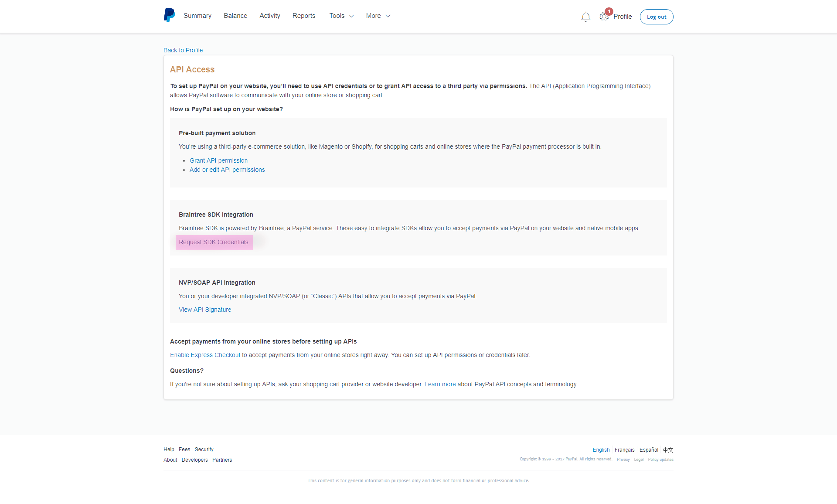
Task: Open Fees in the footer
Action: [x=184, y=450]
